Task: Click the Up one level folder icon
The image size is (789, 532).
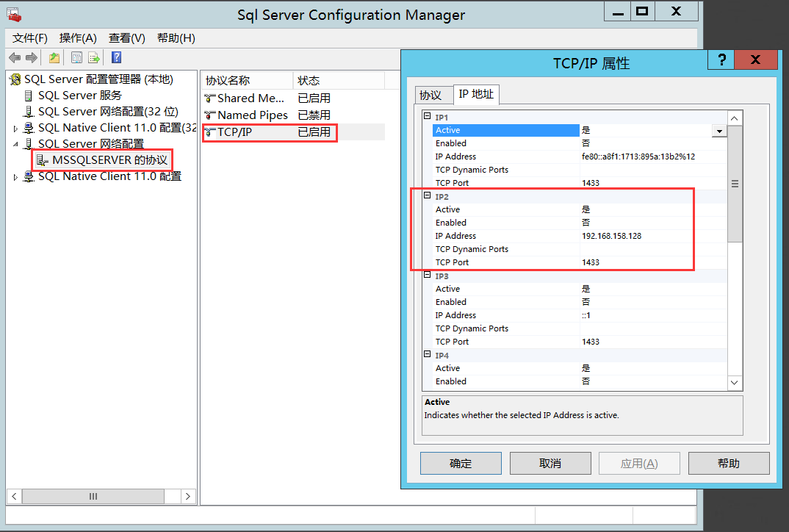Action: 54,57
